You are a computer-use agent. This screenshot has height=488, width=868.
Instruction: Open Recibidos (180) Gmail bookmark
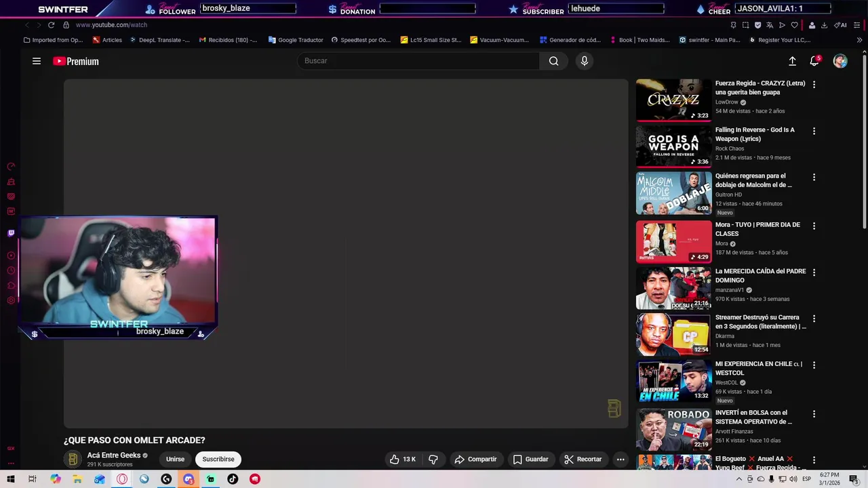228,40
